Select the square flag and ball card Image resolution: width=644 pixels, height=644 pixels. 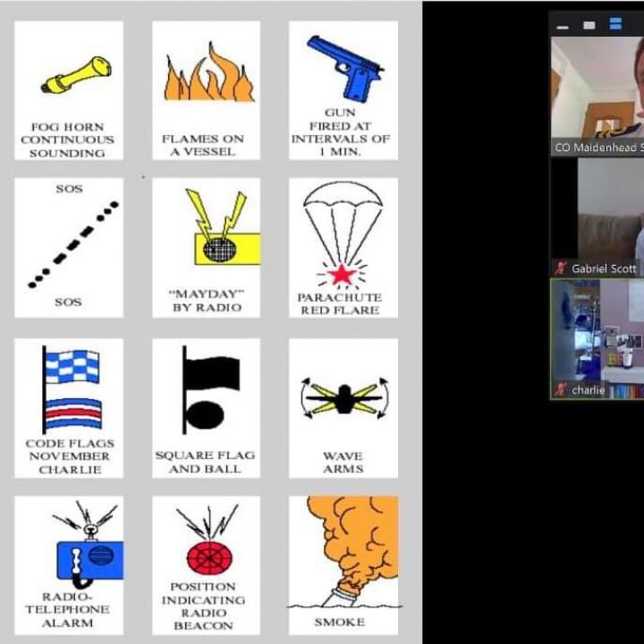tap(206, 408)
